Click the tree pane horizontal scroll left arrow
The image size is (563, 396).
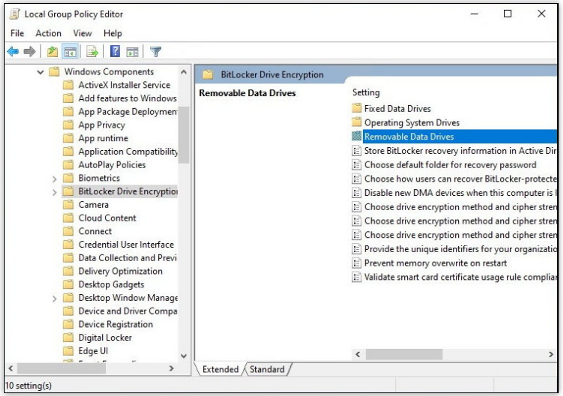click(x=11, y=368)
